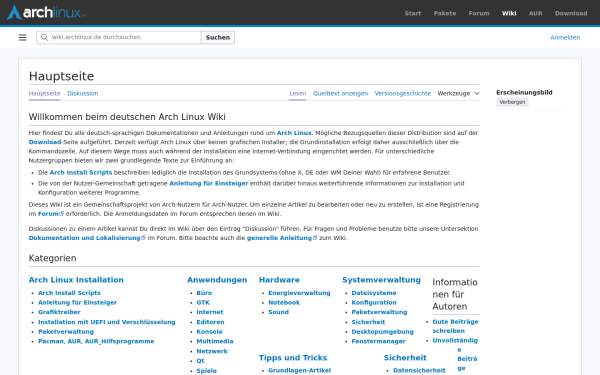Open Energieverwaltung link

299,293
